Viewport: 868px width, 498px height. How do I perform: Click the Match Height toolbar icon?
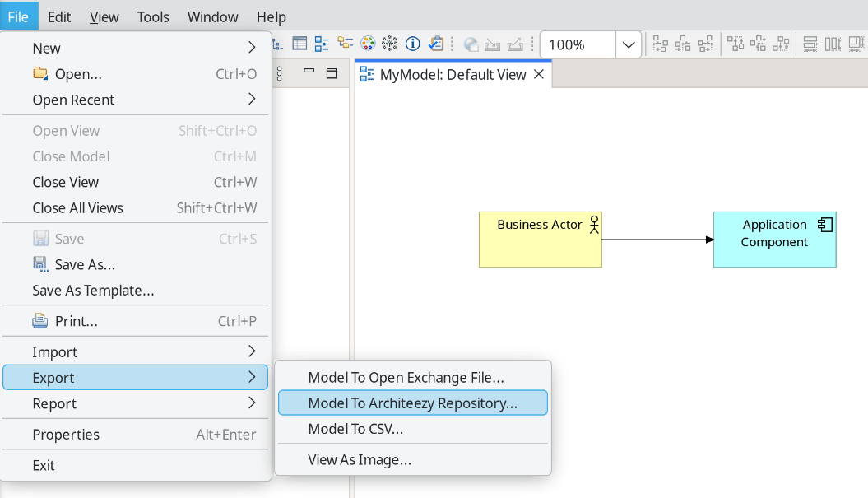tap(833, 44)
